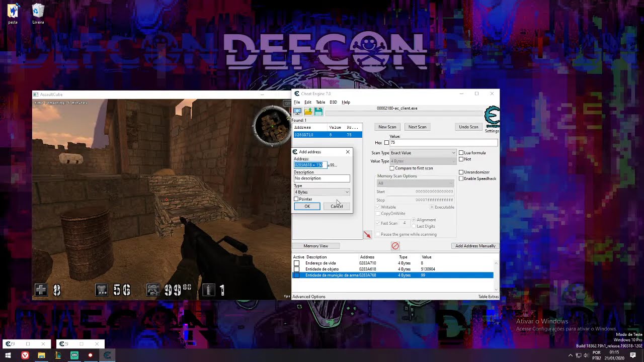The width and height of the screenshot is (644, 362).
Task: Open Table Extras
Action: [488, 297]
